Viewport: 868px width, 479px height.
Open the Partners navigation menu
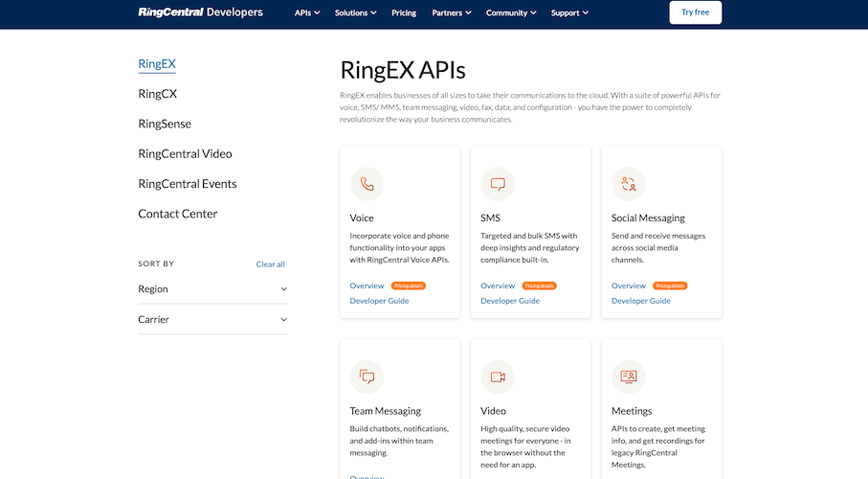451,12
